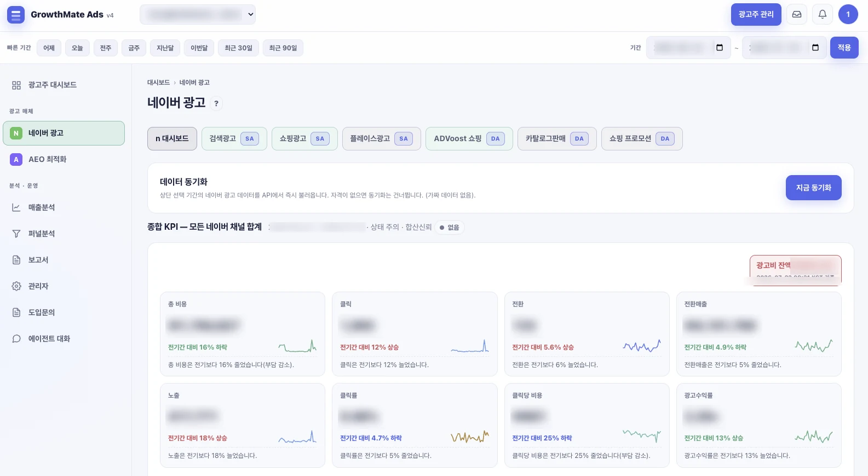Viewport: 868px width, 476px height.
Task: Open the 쇼핑 프로모션 DA tab
Action: [642, 139]
